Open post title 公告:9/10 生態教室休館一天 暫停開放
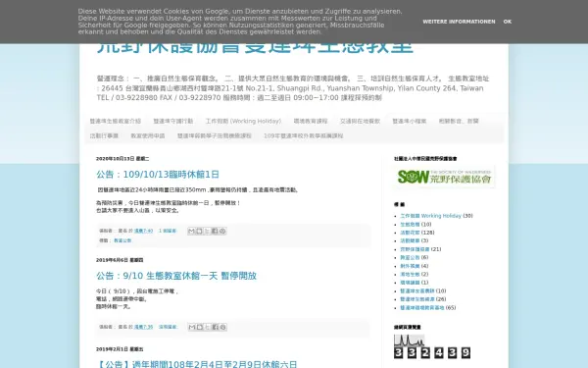 176,276
